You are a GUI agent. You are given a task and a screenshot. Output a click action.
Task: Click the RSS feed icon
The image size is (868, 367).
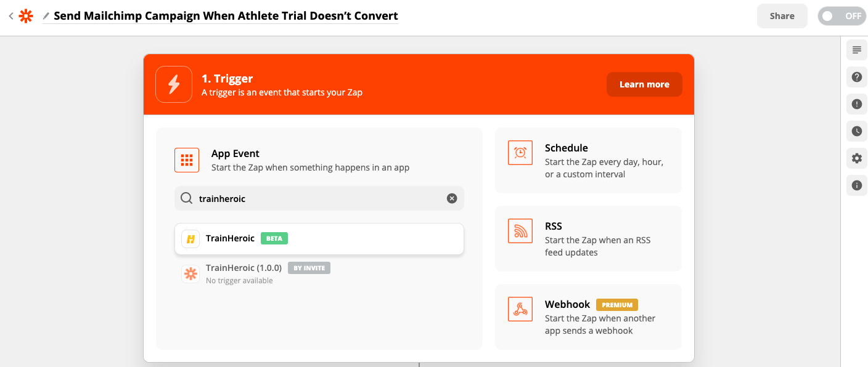(x=520, y=231)
